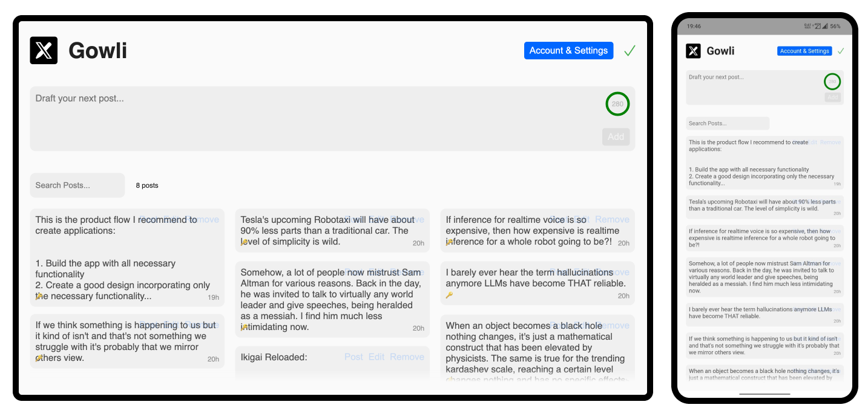Open Account & Settings on desktop view

point(568,51)
